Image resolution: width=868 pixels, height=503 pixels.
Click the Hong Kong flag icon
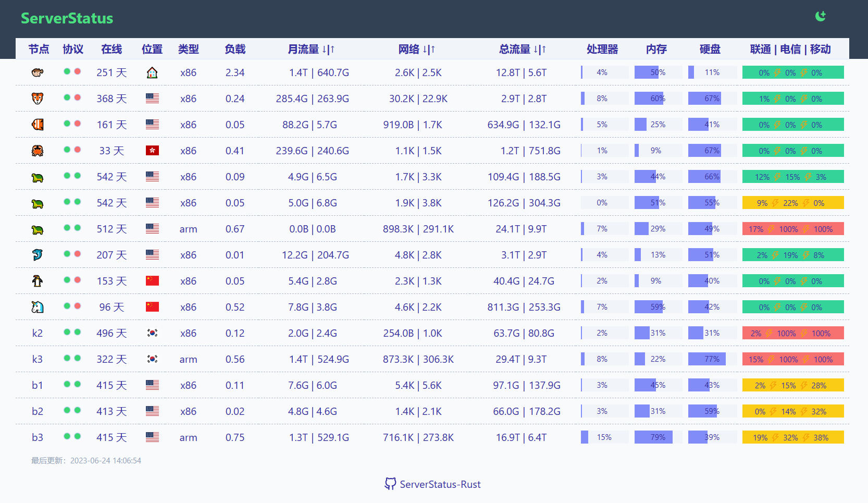[152, 151]
